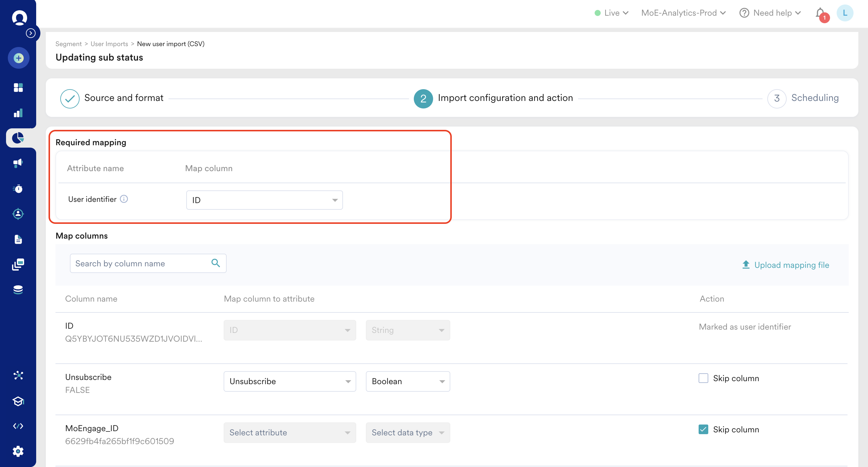Expand the MoE-Analytics-Prod workspace selector
The width and height of the screenshot is (868, 467).
point(683,13)
